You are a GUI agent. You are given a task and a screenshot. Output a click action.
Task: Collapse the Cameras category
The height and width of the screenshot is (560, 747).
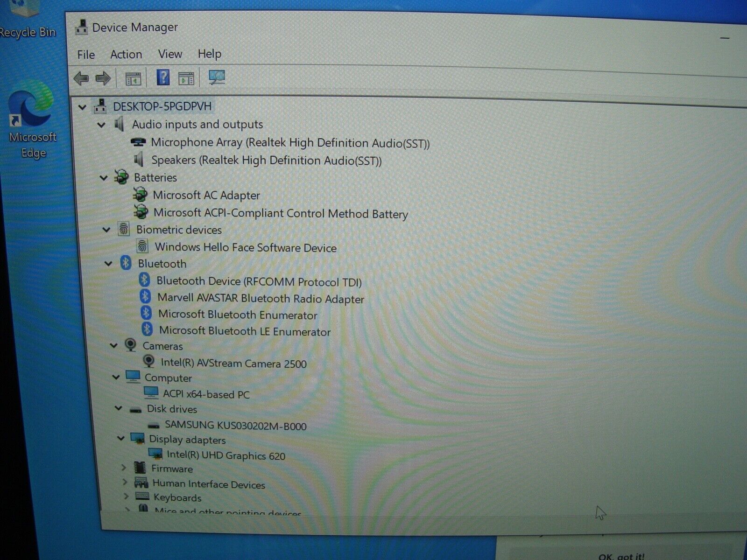tap(113, 346)
